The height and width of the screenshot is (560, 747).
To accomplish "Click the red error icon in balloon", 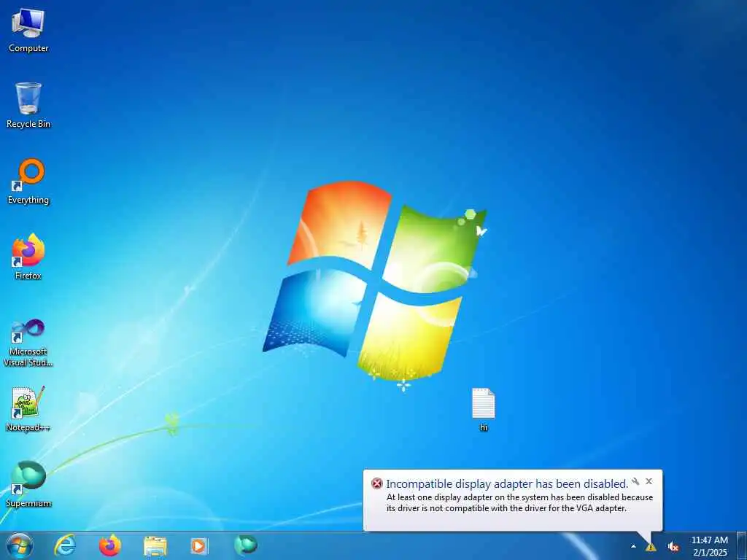I will (377, 484).
